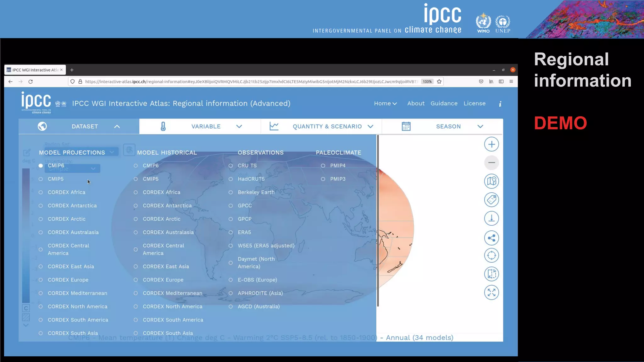Screen dimensions: 644x362
Task: Open the Home dropdown menu
Action: tap(385, 103)
